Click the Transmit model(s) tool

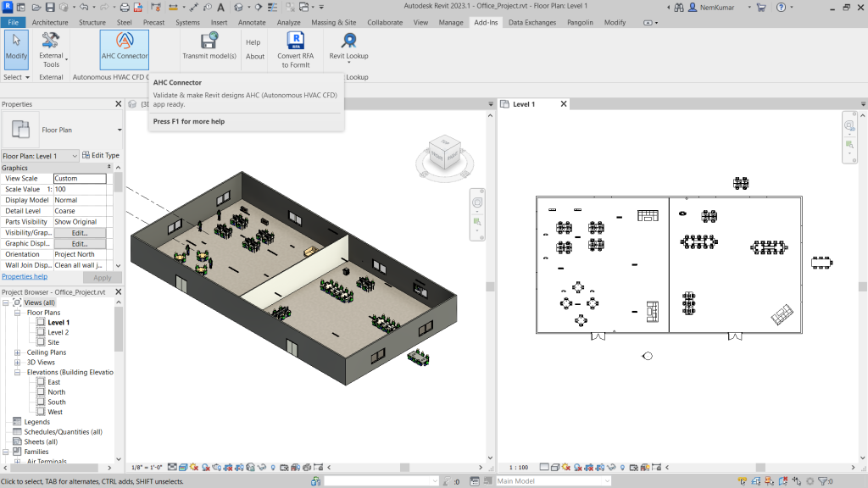point(209,47)
